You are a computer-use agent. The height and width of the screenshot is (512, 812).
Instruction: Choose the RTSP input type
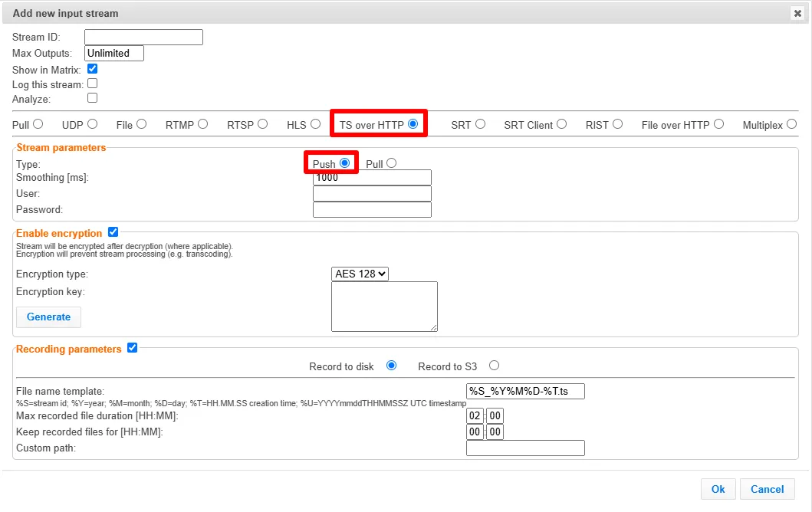pyautogui.click(x=262, y=124)
